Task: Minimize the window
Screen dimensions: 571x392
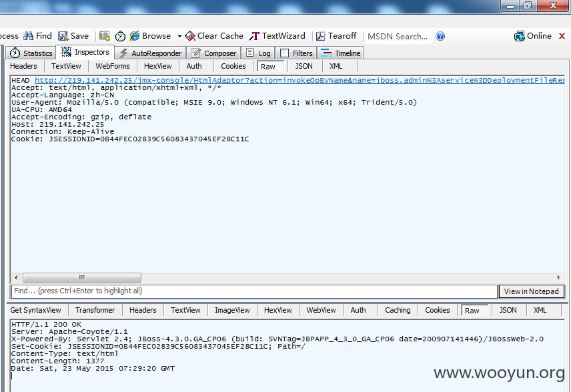Action: [x=511, y=6]
